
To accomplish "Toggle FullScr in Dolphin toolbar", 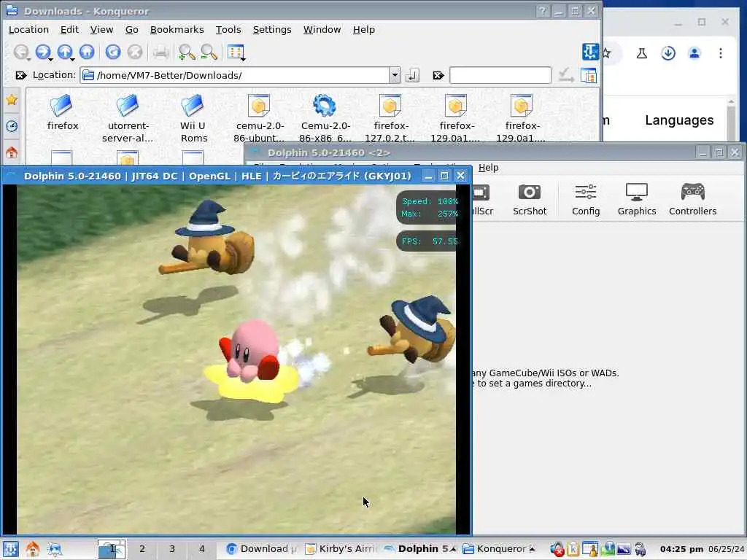I will pyautogui.click(x=482, y=200).
